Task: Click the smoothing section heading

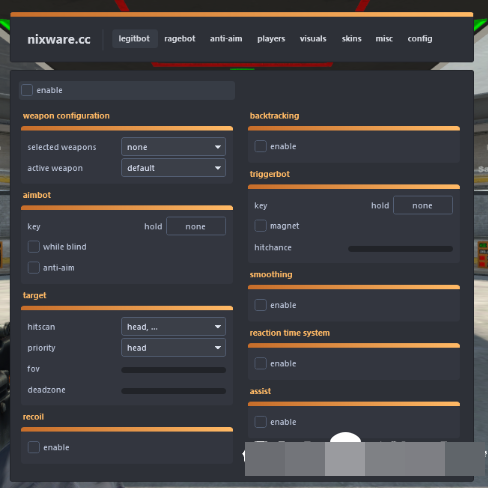Action: click(x=271, y=274)
